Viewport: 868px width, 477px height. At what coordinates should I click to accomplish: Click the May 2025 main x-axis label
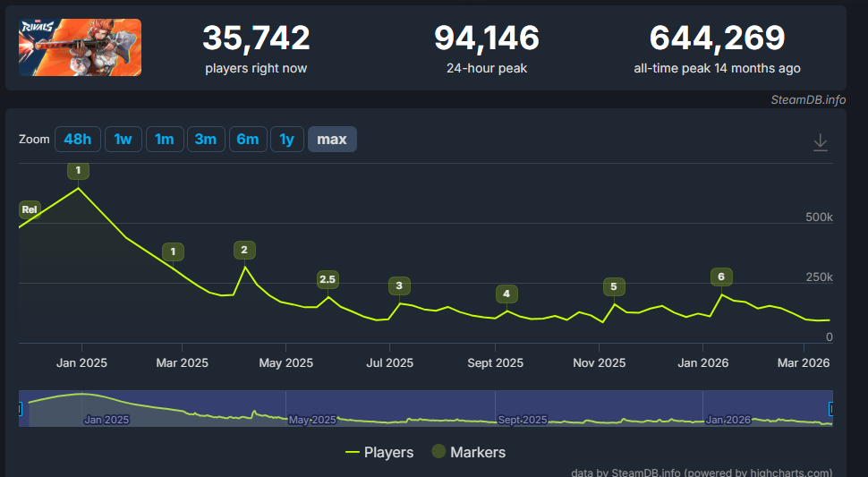pos(286,363)
